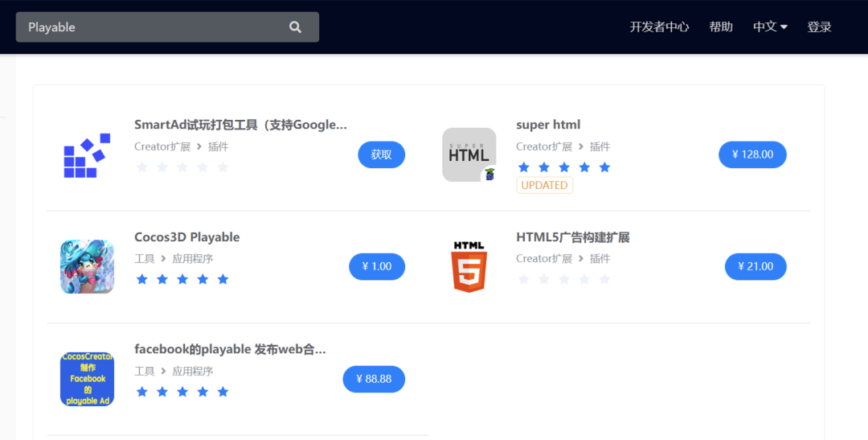Select 工具 category under facebook的playable
Viewport: 868px width, 440px height.
pyautogui.click(x=145, y=372)
